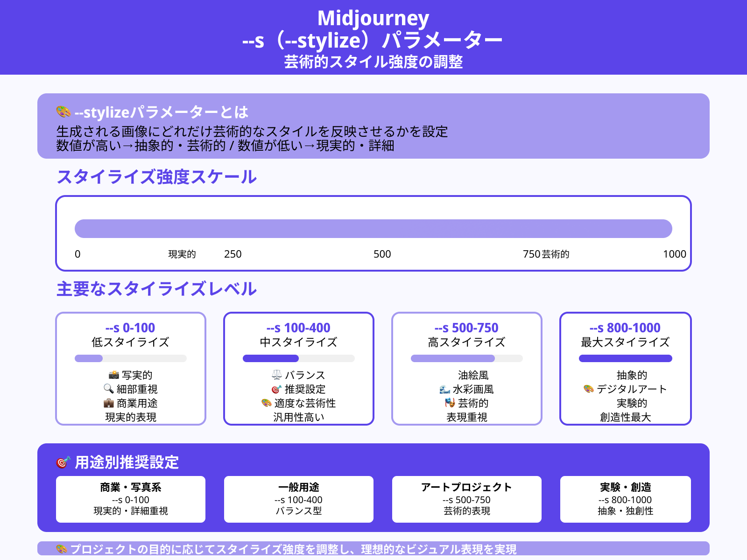Screen dimensions: 747x560
Task: Click the line starting 数値が高い→抽象的
Action: click(226, 146)
